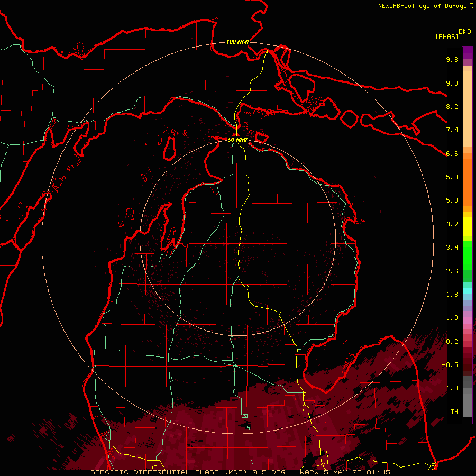Click the 1.0 legend value
Image resolution: width=476 pixels, height=476 pixels.
(452, 318)
